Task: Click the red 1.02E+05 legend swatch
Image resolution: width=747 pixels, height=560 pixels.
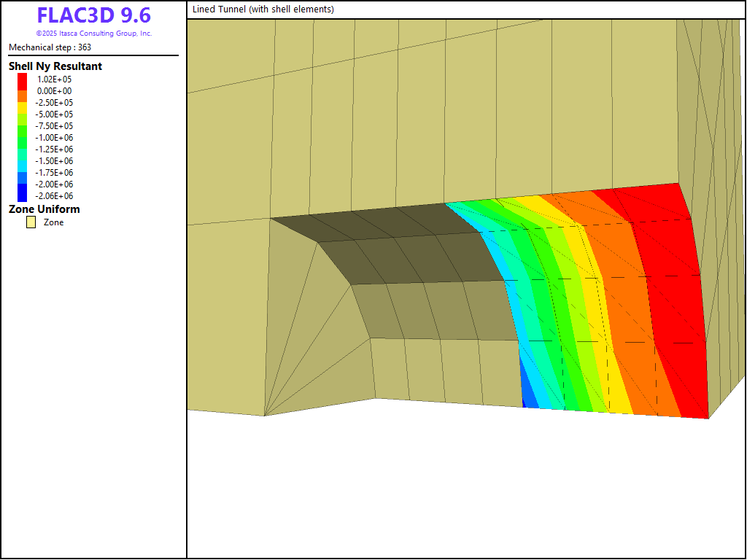Action: [x=22, y=79]
